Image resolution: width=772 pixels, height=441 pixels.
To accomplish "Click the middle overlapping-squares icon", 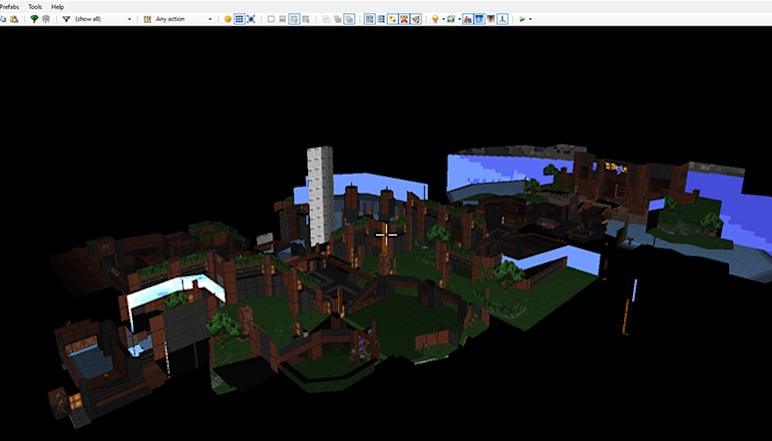I will coord(337,19).
